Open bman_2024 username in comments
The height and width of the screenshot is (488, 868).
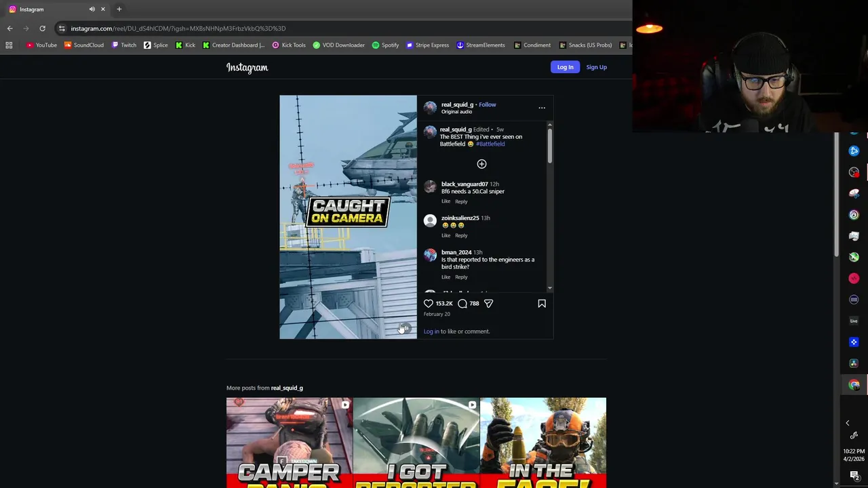point(456,252)
